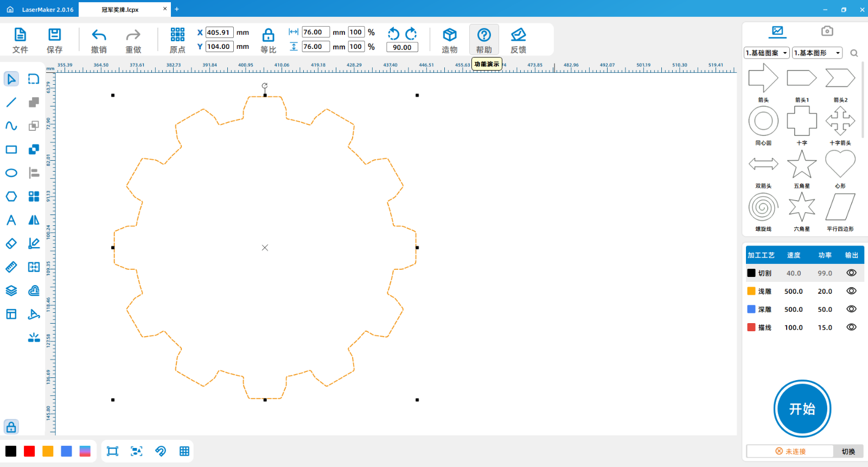Viewport: 868px width, 467px height.
Task: Click the 原点 origin grid icon
Action: [177, 35]
